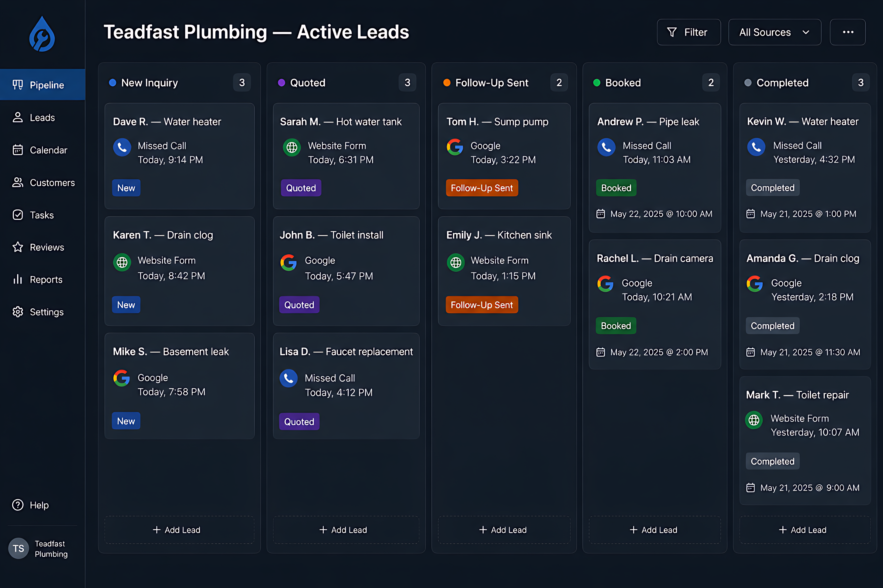
Task: Open the Dave R. — Water heater card title
Action: click(x=167, y=121)
